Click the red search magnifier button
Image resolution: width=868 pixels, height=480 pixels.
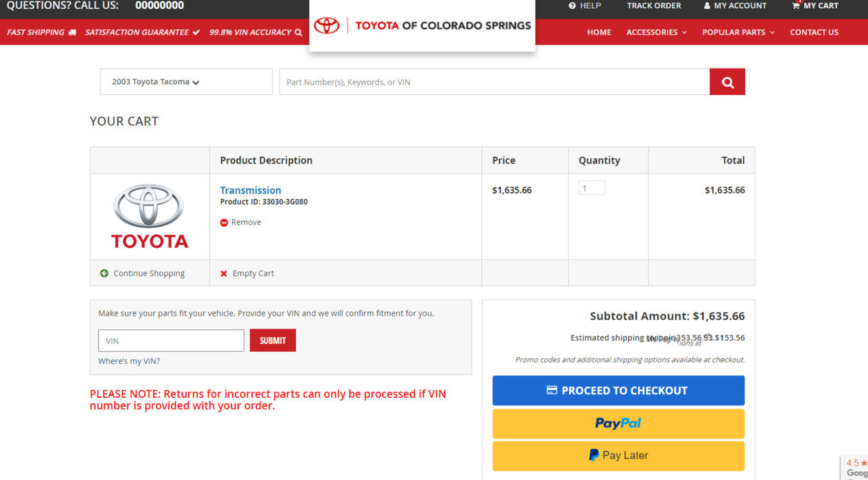pyautogui.click(x=728, y=82)
